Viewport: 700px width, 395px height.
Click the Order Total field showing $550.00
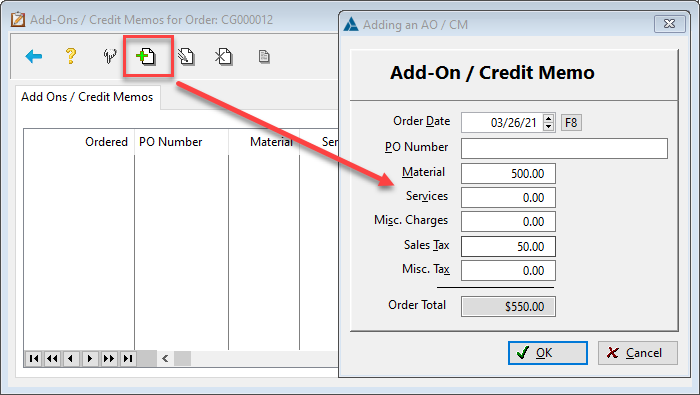(x=508, y=307)
